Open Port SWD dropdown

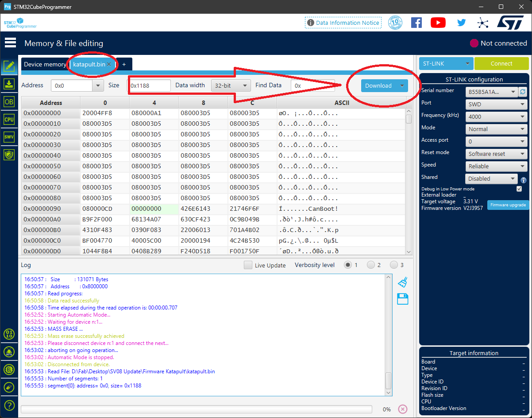497,104
